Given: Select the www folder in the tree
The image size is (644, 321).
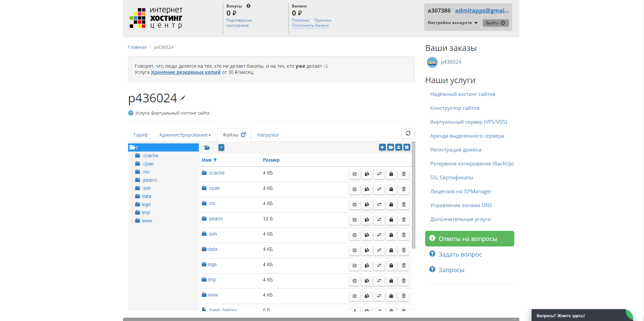Looking at the screenshot, I should 147,221.
